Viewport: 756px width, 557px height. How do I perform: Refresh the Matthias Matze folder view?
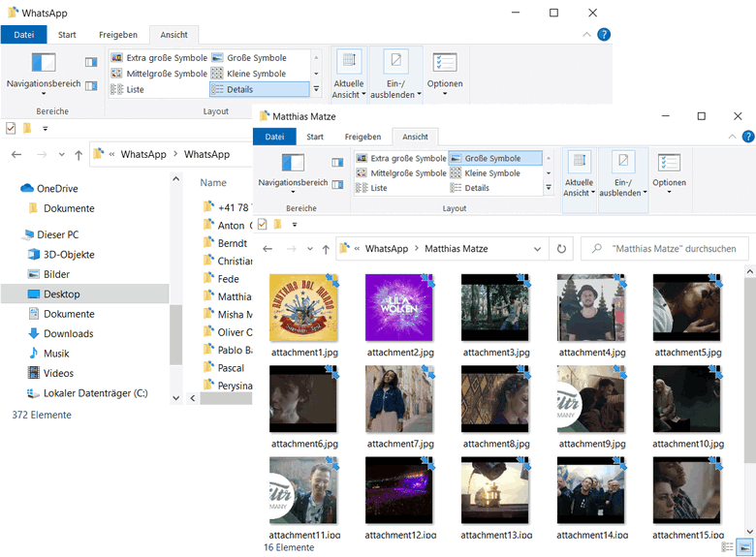coord(561,249)
